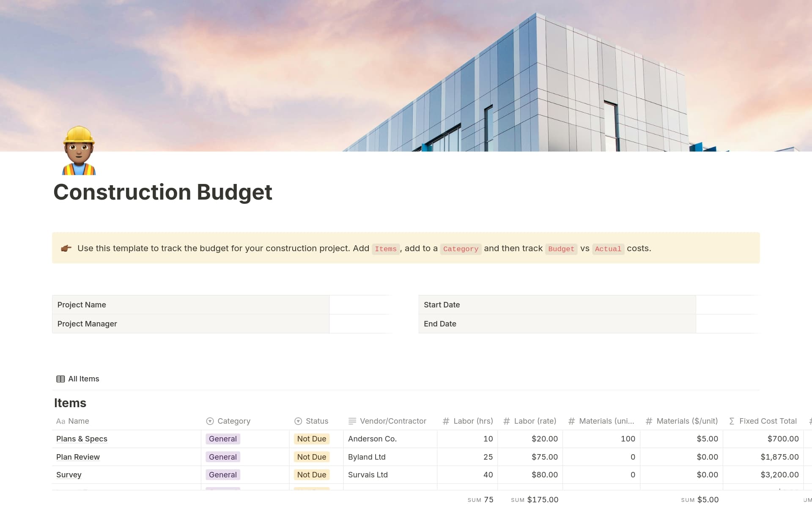Click the $75.00 labor rate cell
The image size is (812, 507).
(x=530, y=457)
